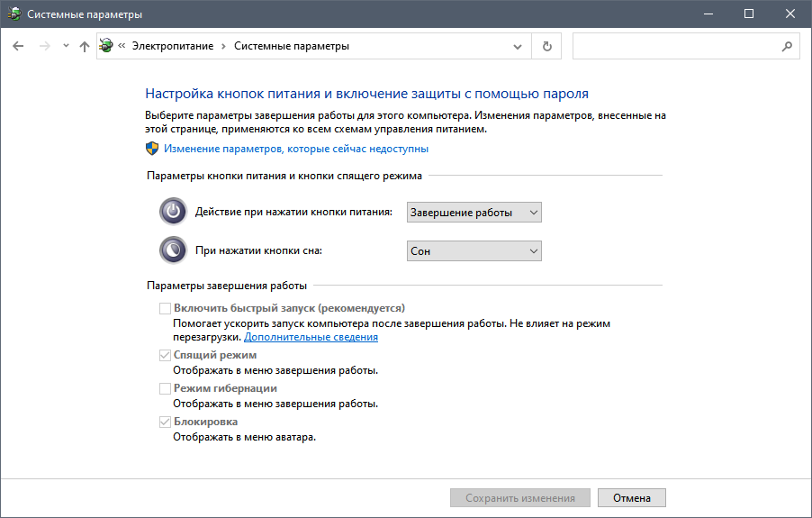This screenshot has width=812, height=518.
Task: Click the heading Настройка кнопок питания
Action: [366, 94]
